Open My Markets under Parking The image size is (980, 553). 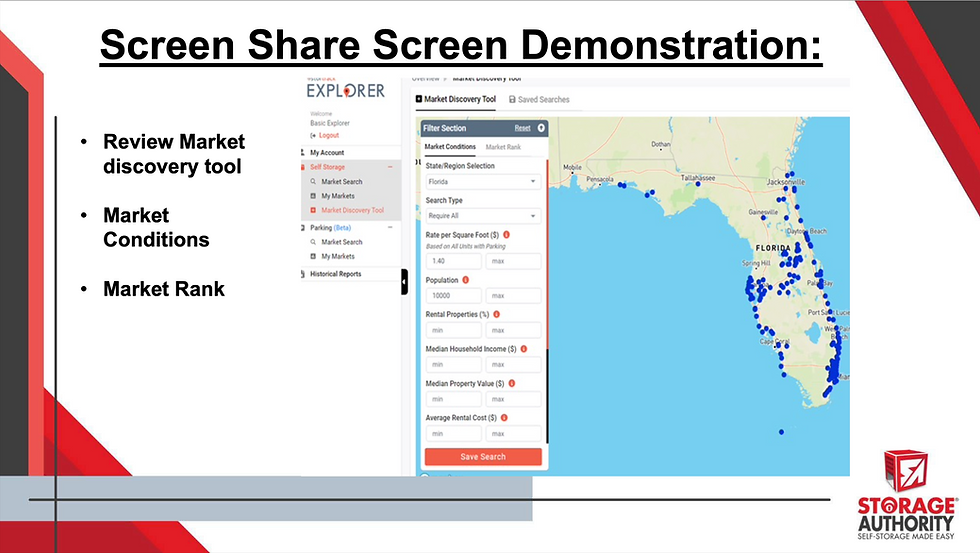coord(338,256)
